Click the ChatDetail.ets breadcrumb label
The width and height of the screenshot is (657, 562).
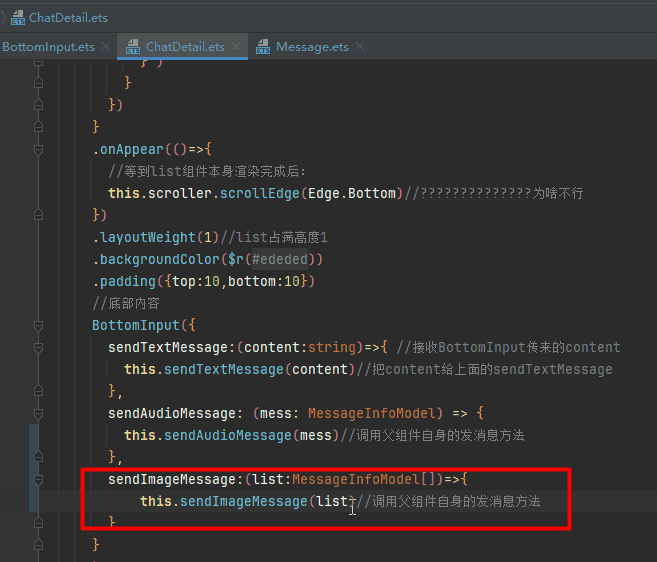tap(69, 17)
